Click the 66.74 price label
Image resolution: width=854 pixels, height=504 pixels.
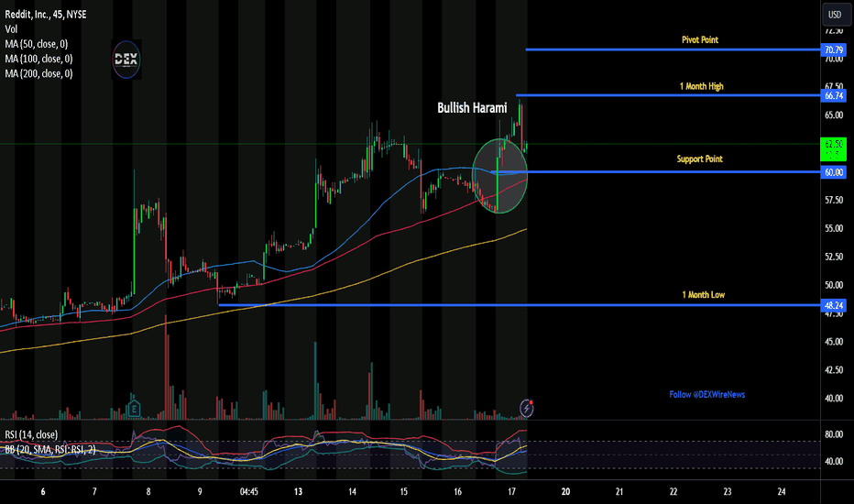click(x=834, y=96)
